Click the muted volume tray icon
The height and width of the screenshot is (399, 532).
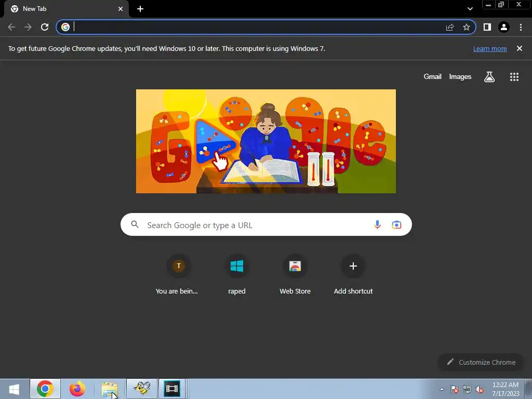pyautogui.click(x=480, y=389)
